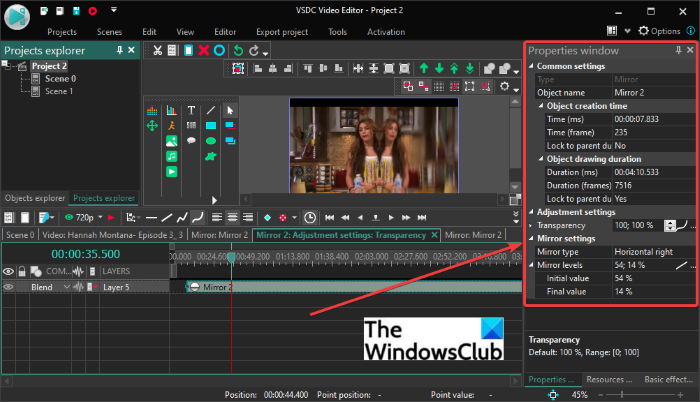This screenshot has width=700, height=402.
Task: Click the info icon beside Options
Action: pos(690,30)
